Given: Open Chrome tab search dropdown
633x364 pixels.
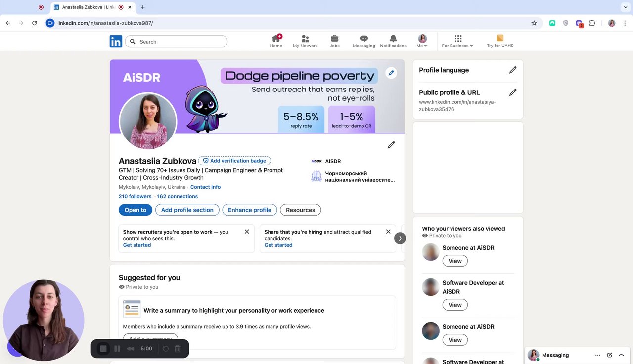Looking at the screenshot, I should point(625,7).
